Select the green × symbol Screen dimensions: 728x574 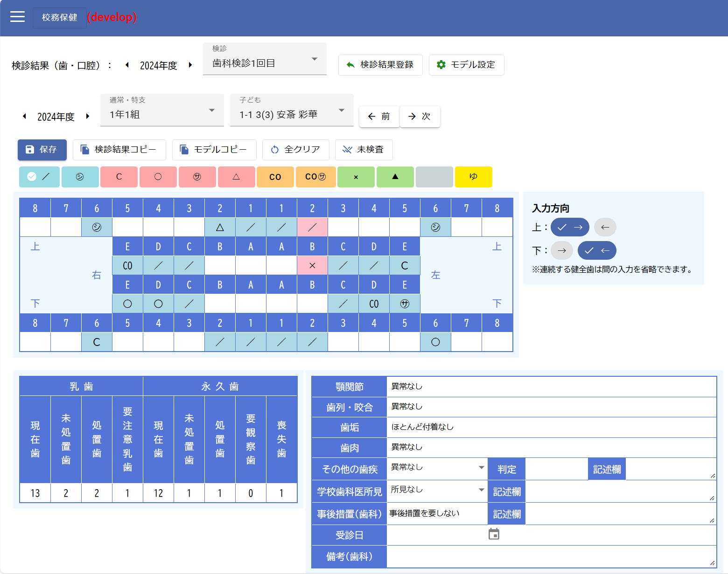click(356, 177)
